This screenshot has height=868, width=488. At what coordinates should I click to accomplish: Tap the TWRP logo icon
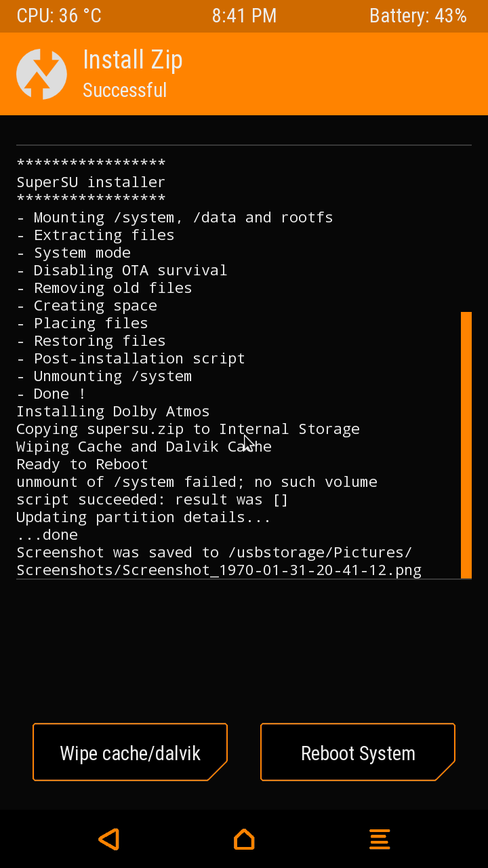41,74
